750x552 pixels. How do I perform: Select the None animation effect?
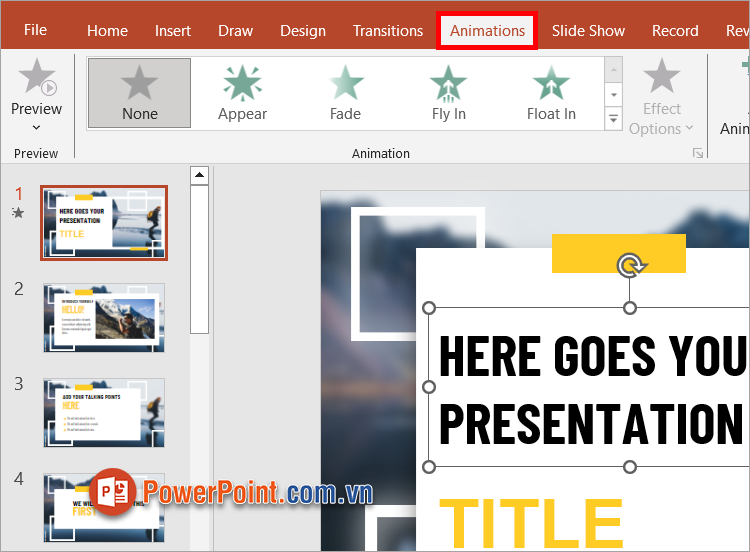(139, 93)
